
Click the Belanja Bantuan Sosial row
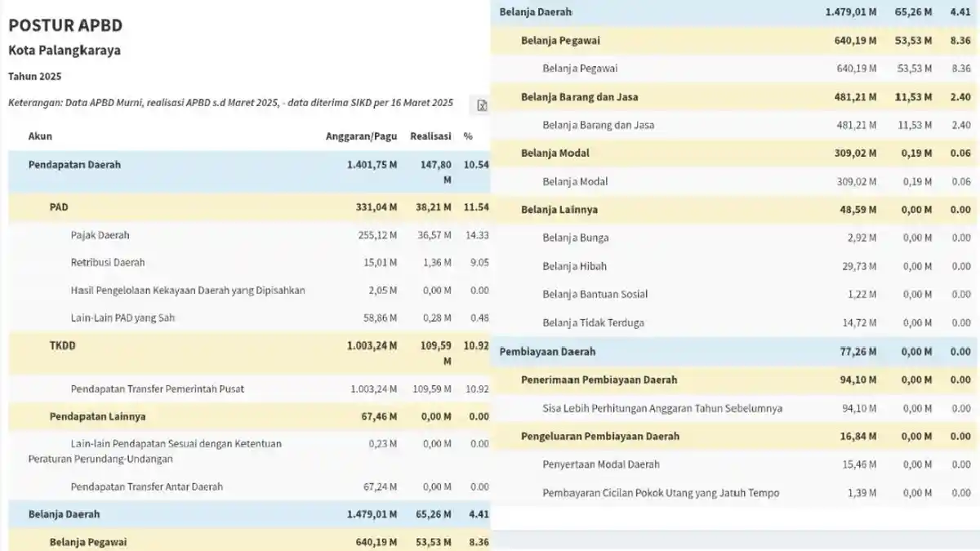(x=735, y=294)
